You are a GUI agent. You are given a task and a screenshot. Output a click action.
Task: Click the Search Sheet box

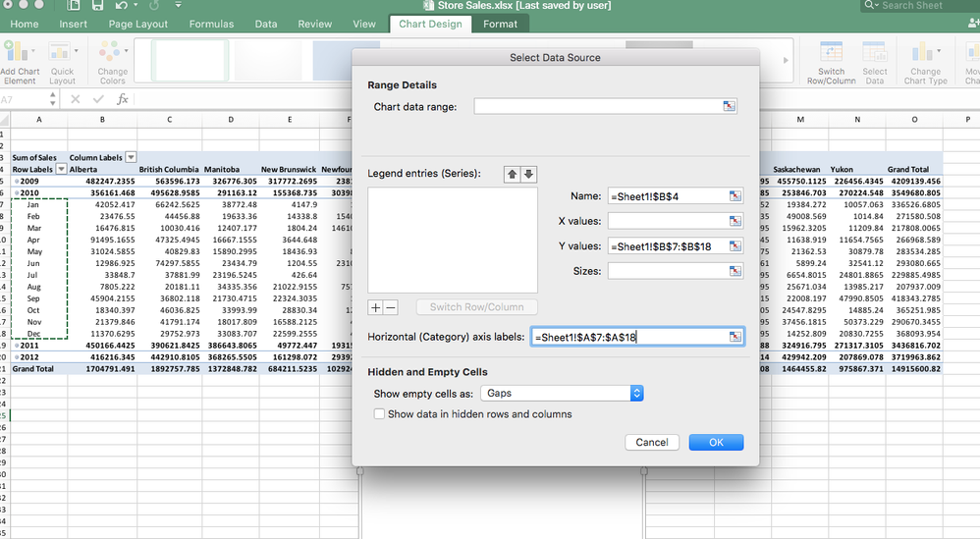pos(920,5)
